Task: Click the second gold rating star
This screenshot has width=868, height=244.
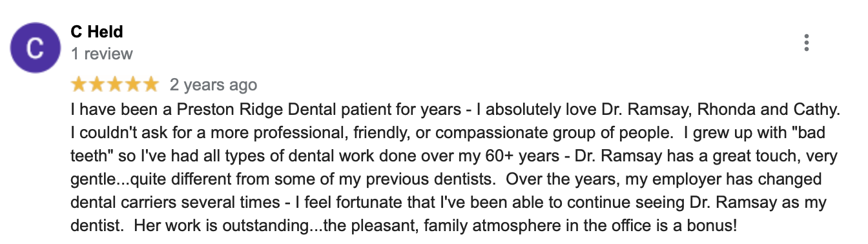Action: coord(97,84)
